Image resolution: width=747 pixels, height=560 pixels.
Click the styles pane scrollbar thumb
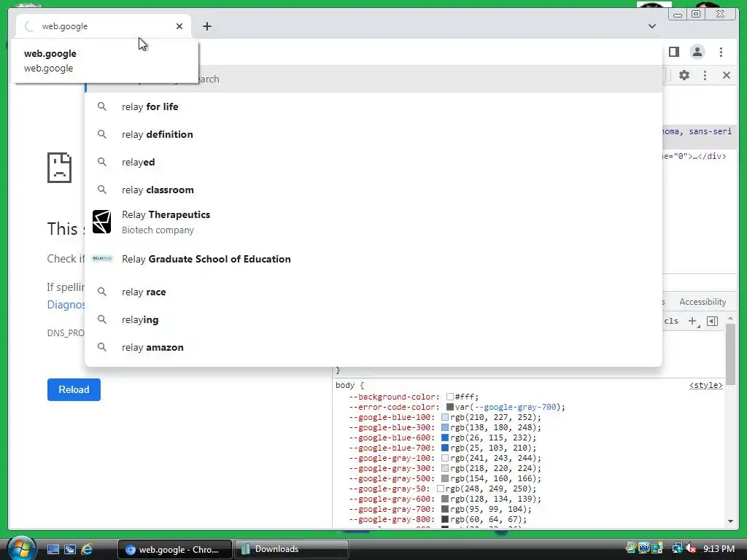point(730,354)
